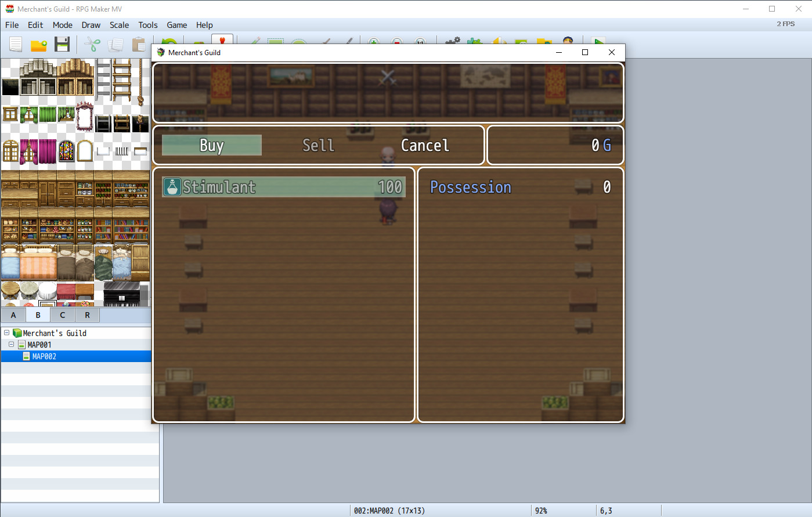Click the Cut scissors icon
Viewport: 812px width, 517px height.
coord(92,45)
